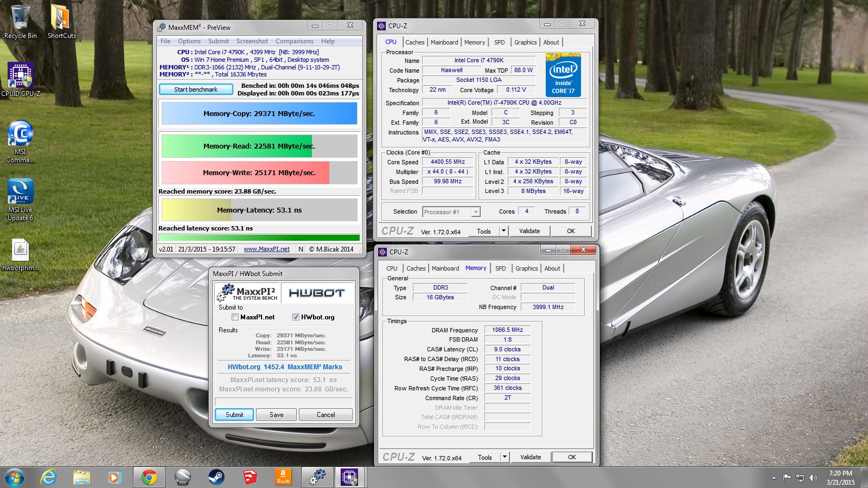Switch to Caches tab in upper CPU-Z

click(x=415, y=42)
